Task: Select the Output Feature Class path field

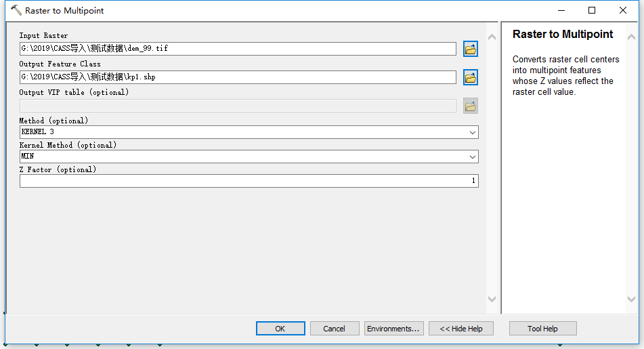Action: (x=237, y=77)
